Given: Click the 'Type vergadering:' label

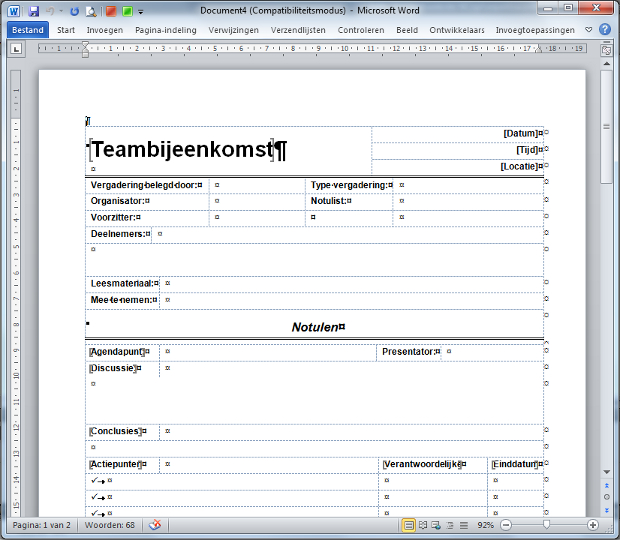Looking at the screenshot, I should pyautogui.click(x=349, y=185).
